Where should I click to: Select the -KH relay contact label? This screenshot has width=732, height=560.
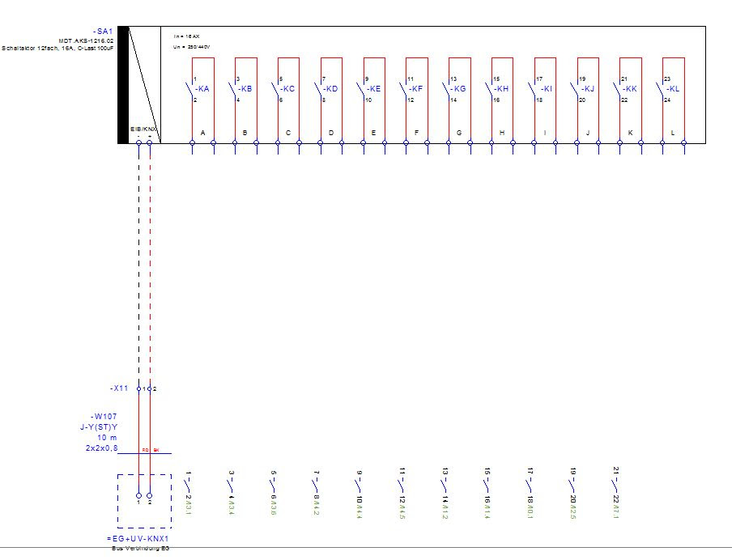[x=501, y=89]
